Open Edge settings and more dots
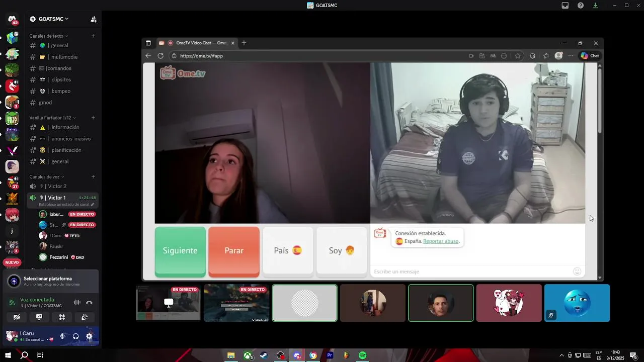 (571, 56)
